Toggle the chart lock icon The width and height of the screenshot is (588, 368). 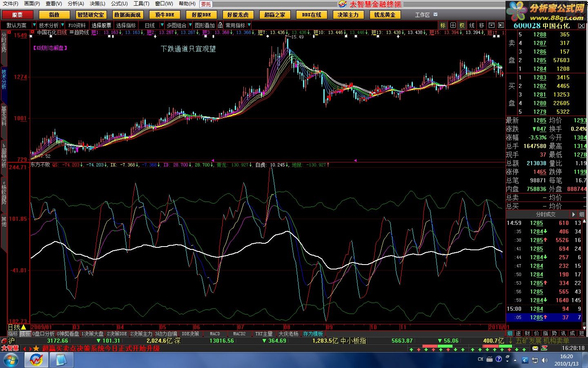point(220,25)
